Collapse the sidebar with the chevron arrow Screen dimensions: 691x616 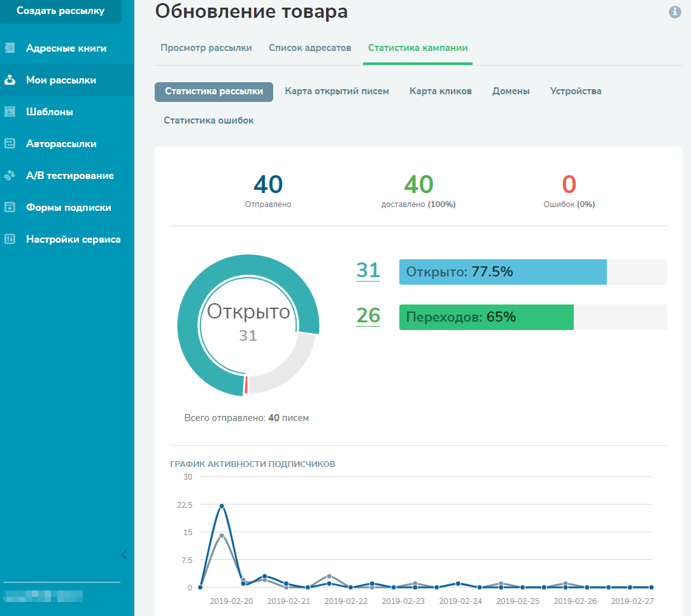(x=124, y=554)
